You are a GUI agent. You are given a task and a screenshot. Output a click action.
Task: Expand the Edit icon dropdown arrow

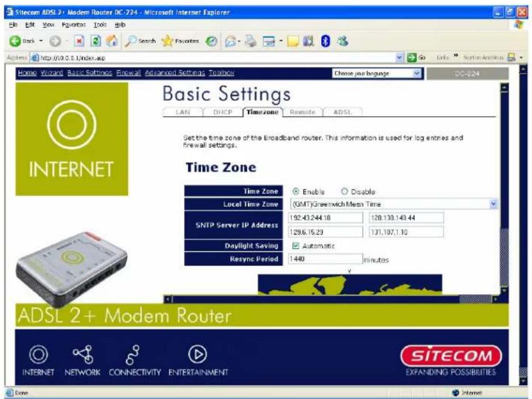(280, 41)
